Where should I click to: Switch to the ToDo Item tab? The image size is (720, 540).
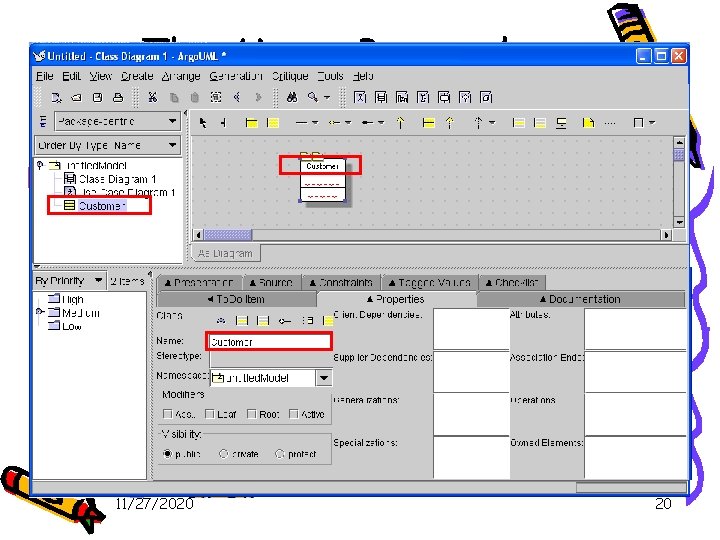[x=236, y=299]
